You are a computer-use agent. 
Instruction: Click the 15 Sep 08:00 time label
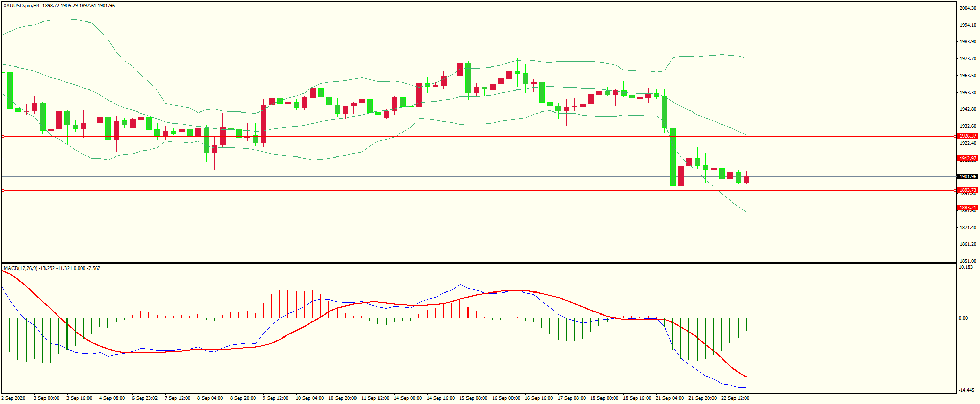click(473, 398)
